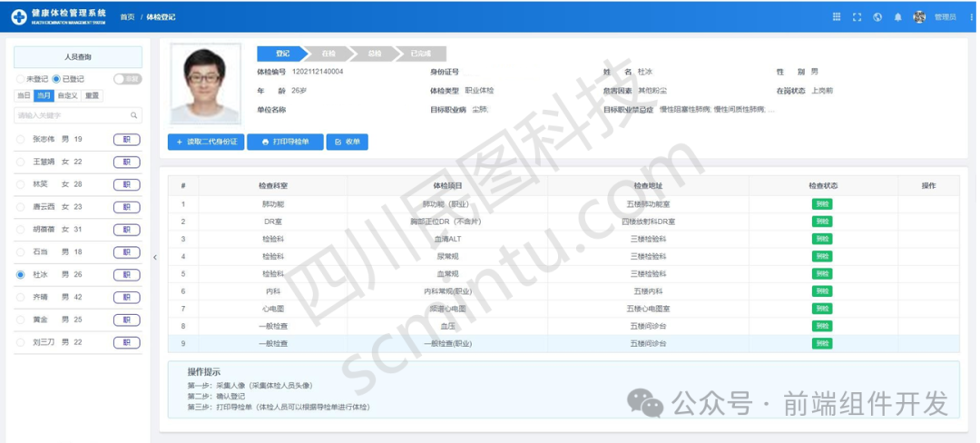Click the examinee portrait photo
Viewport: 980px width, 443px height.
point(205,84)
